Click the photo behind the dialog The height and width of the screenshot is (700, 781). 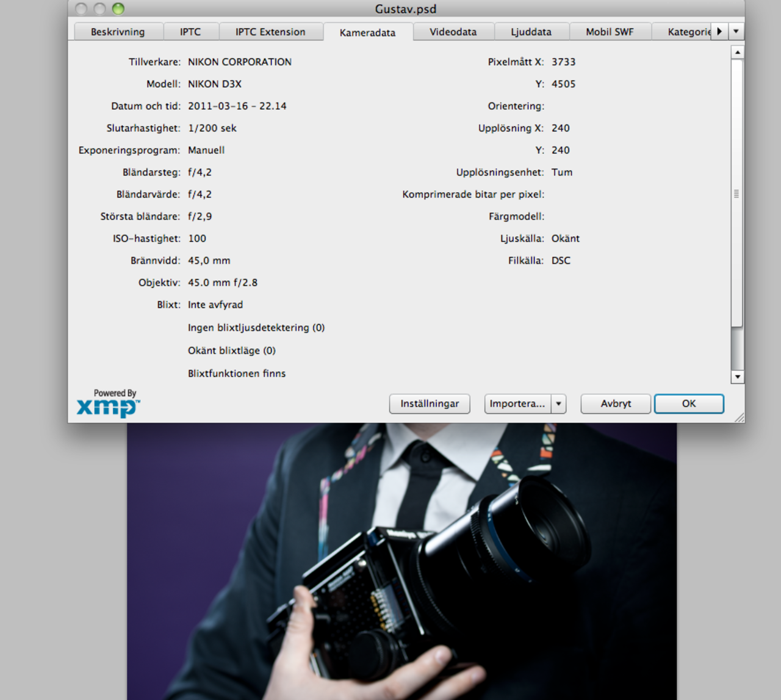(x=401, y=561)
